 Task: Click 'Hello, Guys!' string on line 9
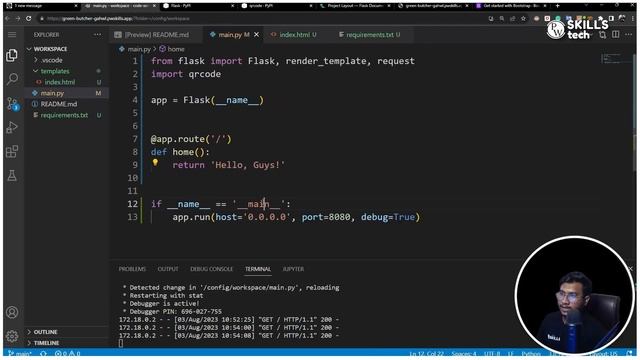click(x=249, y=165)
